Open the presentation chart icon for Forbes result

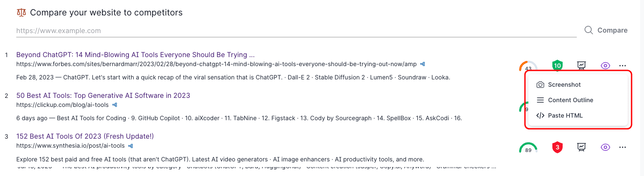(x=581, y=66)
